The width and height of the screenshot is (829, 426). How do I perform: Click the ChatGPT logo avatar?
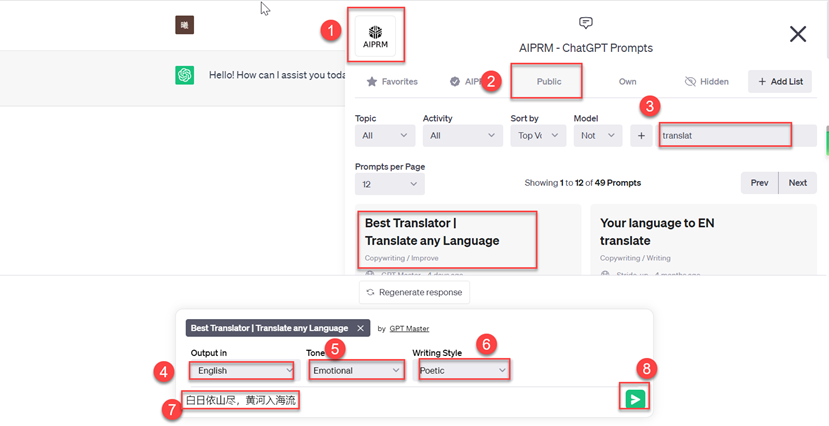[x=185, y=75]
